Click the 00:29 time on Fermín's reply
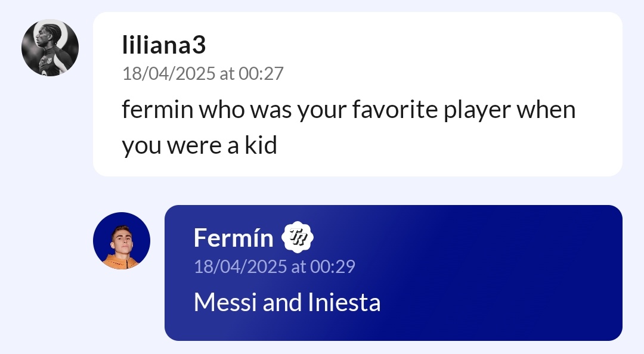The width and height of the screenshot is (644, 354). click(x=333, y=266)
